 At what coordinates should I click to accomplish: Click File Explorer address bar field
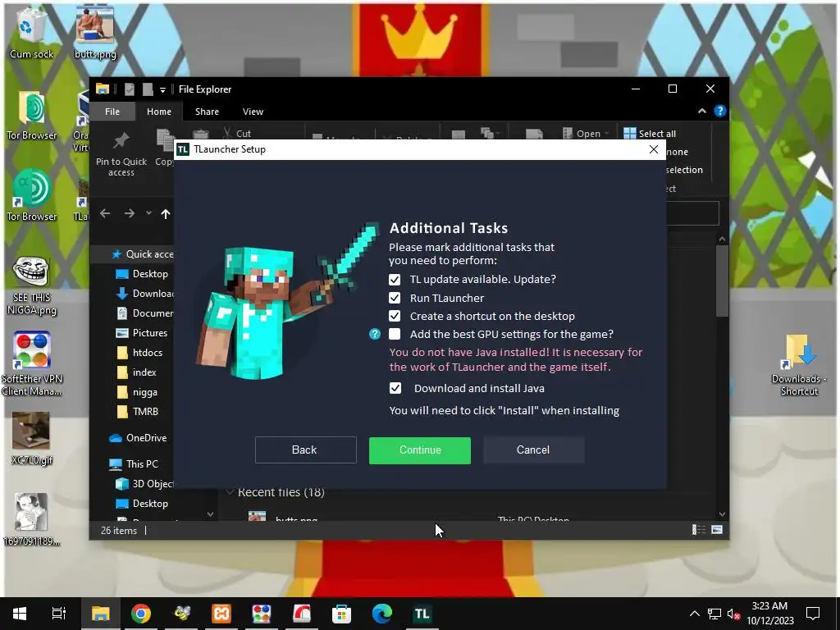(692, 214)
